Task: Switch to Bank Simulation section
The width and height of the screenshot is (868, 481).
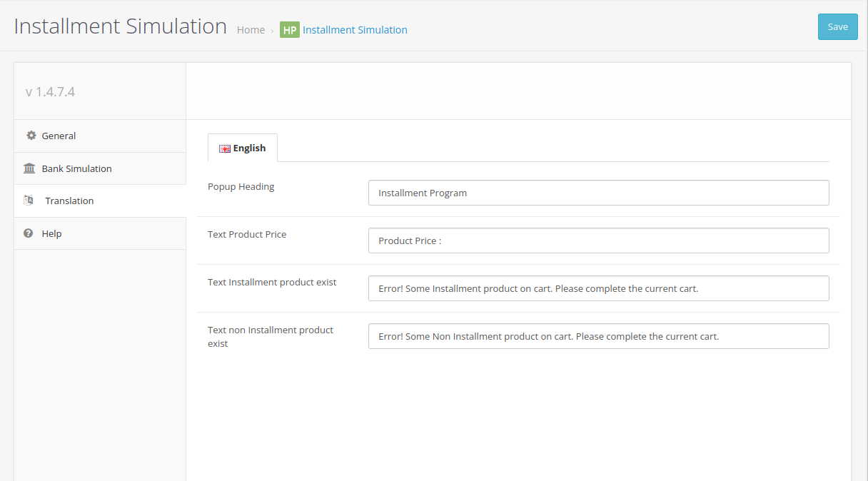Action: point(76,168)
